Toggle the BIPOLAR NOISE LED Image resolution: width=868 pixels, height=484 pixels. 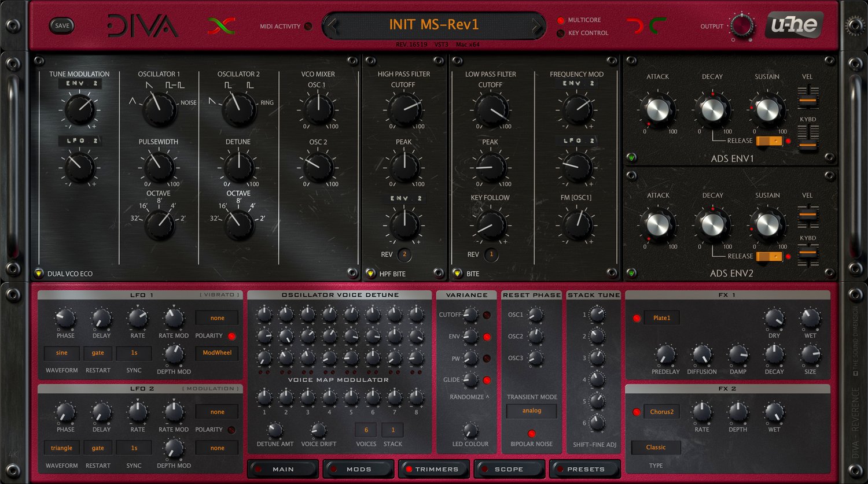[531, 434]
